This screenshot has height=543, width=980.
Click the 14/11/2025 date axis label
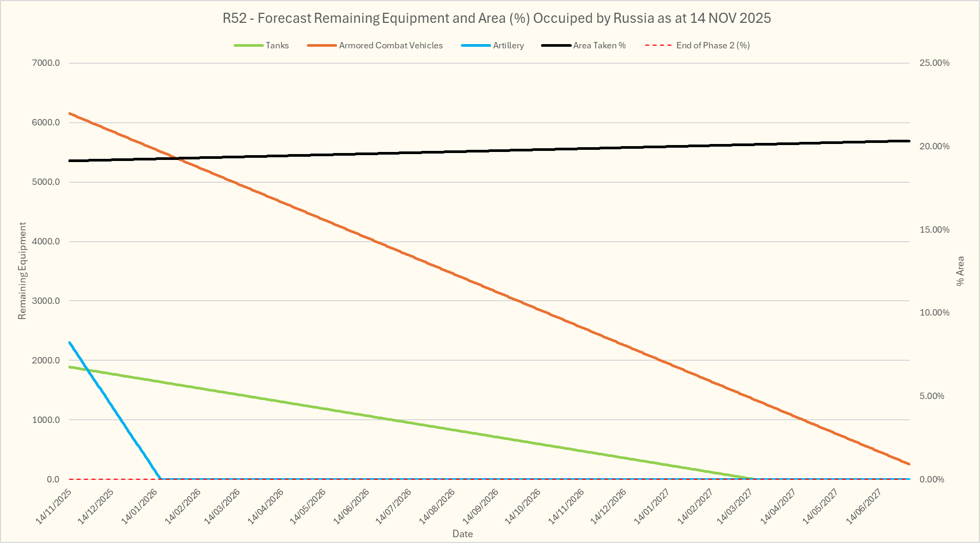(x=54, y=506)
